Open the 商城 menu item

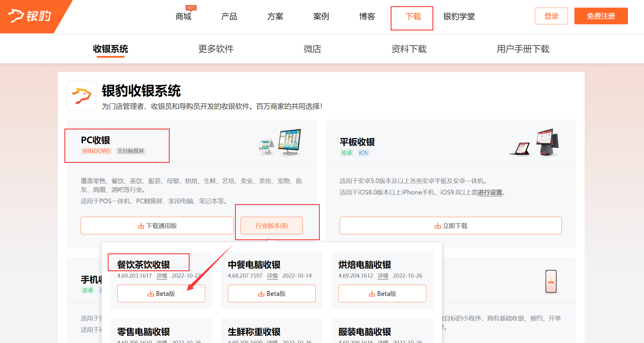point(183,16)
